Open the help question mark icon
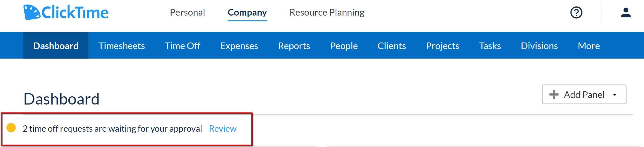This screenshot has height=147, width=644. pos(576,12)
